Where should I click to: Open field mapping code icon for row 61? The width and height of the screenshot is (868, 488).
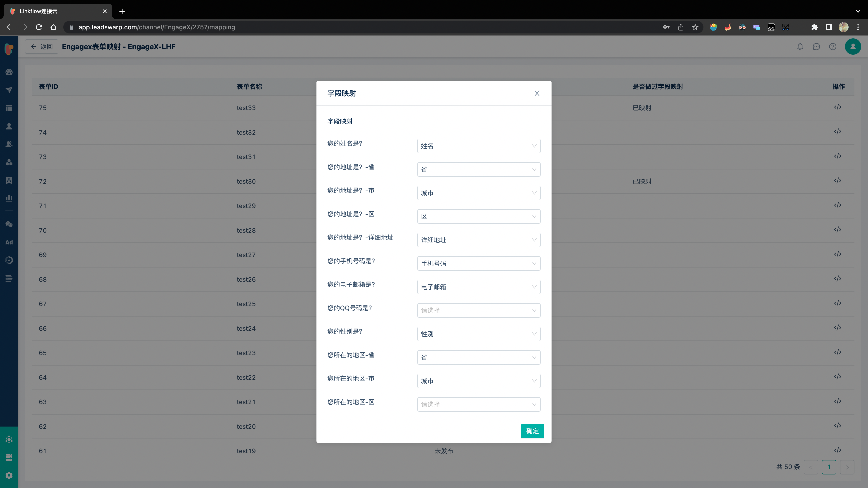[x=838, y=450]
